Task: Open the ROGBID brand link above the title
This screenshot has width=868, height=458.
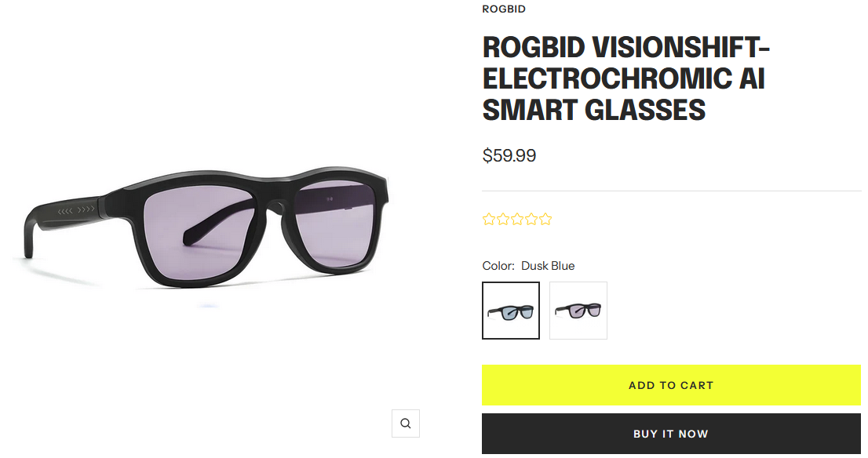Action: [504, 9]
